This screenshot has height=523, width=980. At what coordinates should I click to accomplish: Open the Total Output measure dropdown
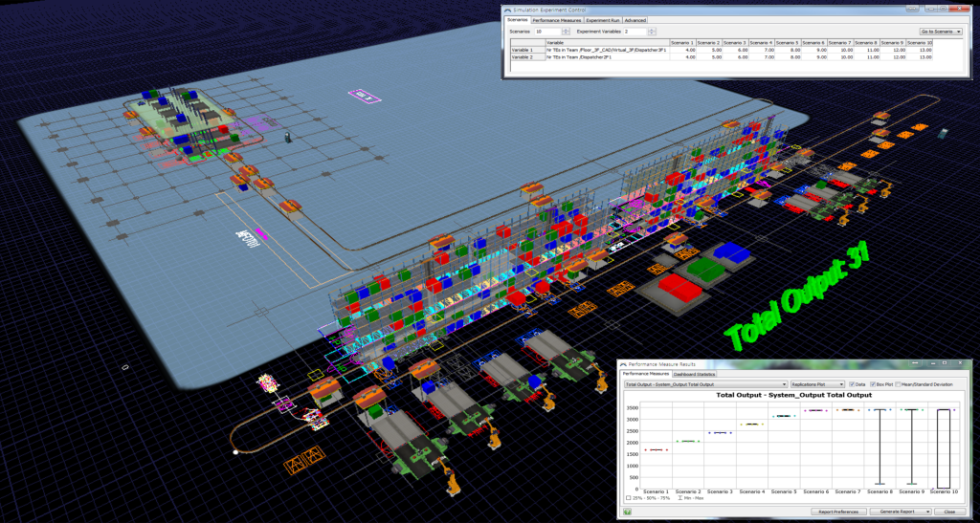click(705, 384)
